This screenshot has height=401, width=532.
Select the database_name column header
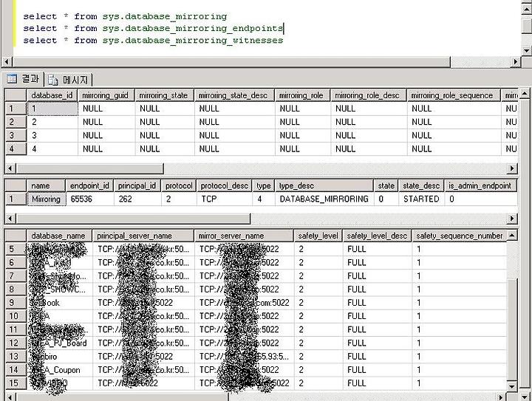coord(58,236)
